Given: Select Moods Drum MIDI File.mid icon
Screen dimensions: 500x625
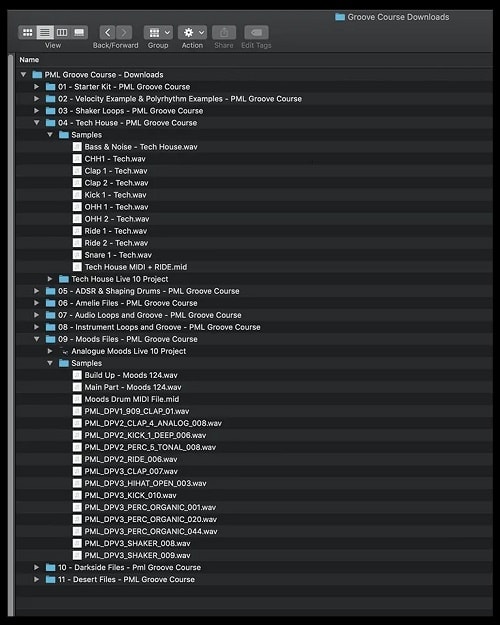Looking at the screenshot, I should coord(77,399).
